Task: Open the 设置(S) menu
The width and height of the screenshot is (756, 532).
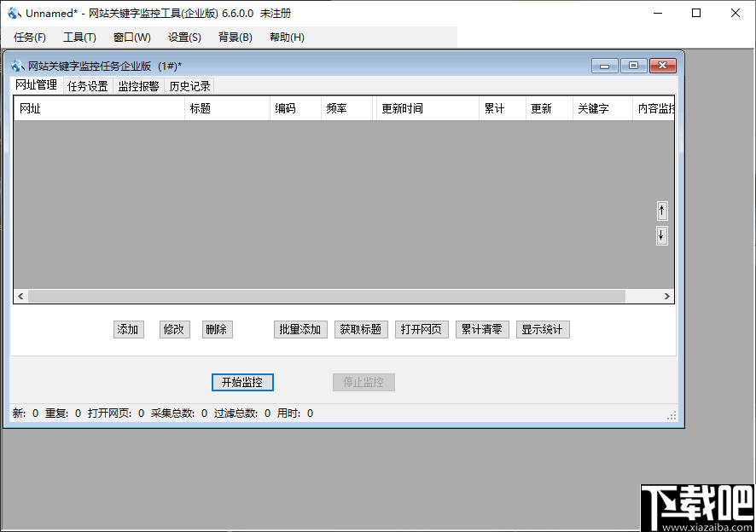Action: 184,37
